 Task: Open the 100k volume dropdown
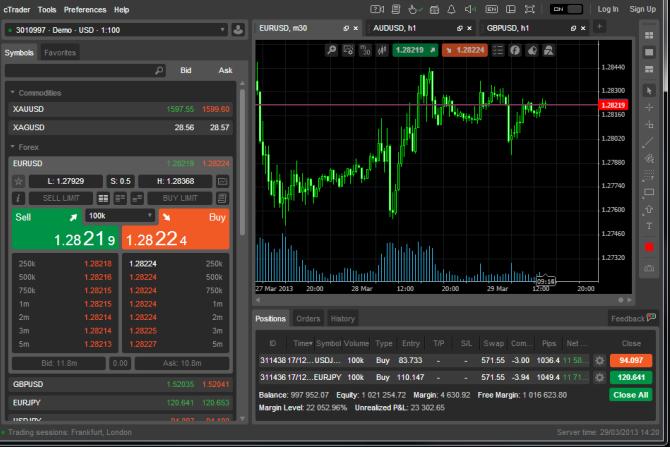(x=120, y=216)
